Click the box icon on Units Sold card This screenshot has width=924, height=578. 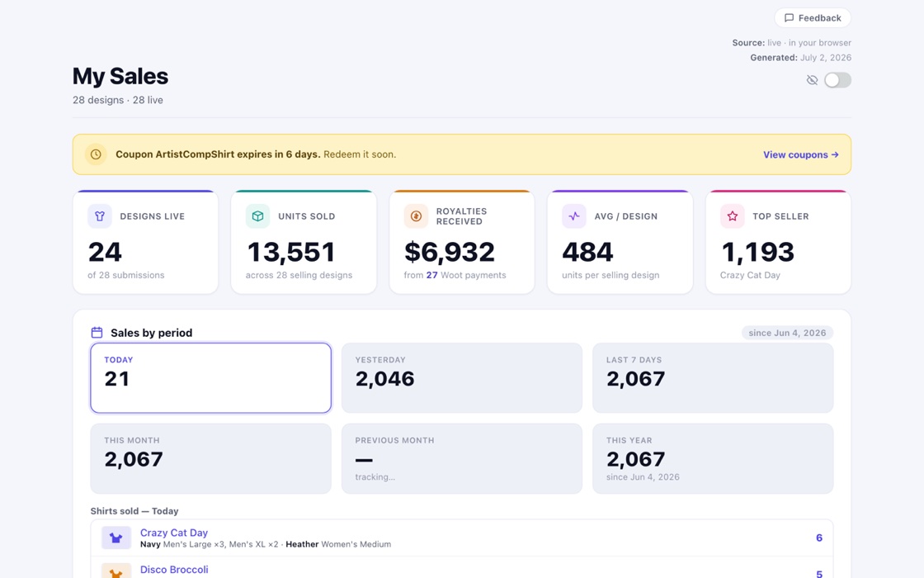coord(257,216)
